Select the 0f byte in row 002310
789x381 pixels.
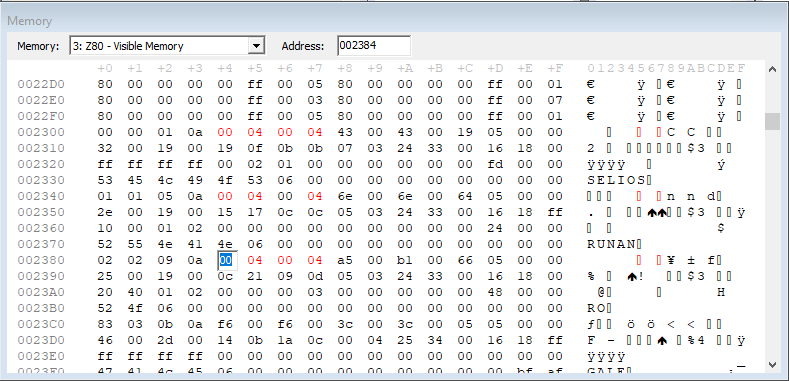tap(255, 148)
